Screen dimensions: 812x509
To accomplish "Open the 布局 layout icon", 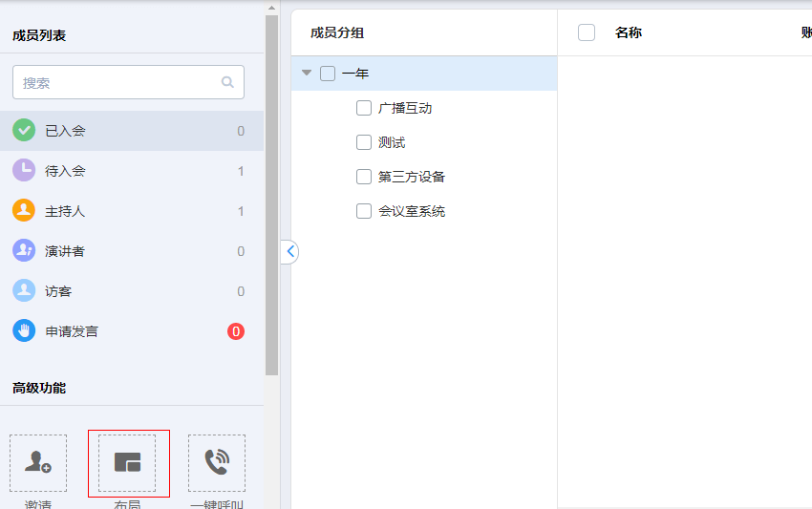I will 127,463.
